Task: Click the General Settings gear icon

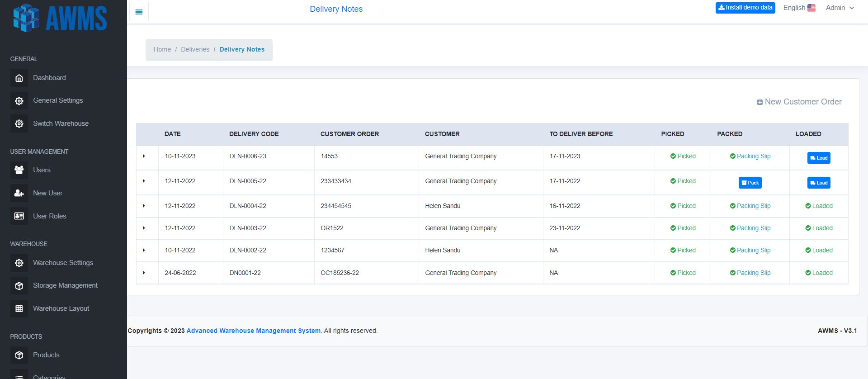Action: [19, 101]
